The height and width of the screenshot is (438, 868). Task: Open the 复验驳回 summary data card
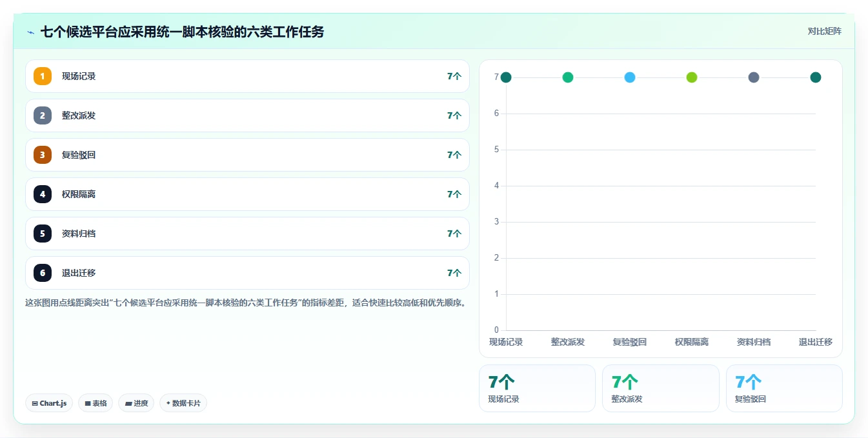coord(784,388)
